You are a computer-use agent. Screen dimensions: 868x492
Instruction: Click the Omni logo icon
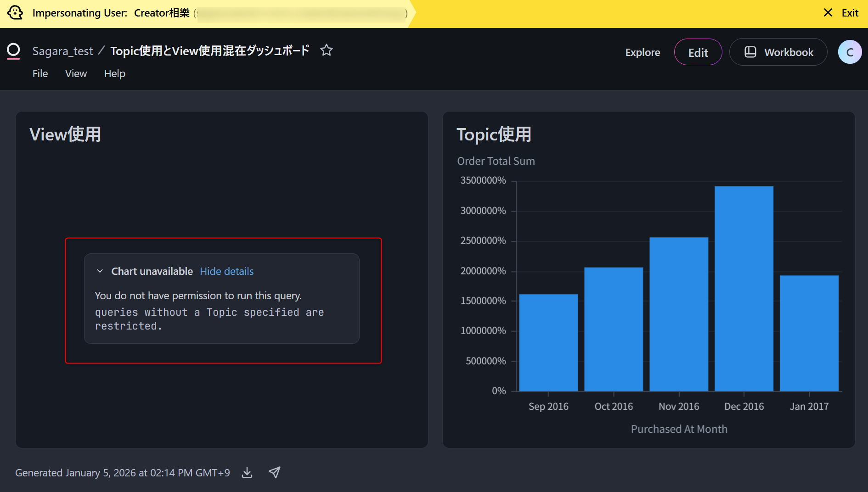14,50
